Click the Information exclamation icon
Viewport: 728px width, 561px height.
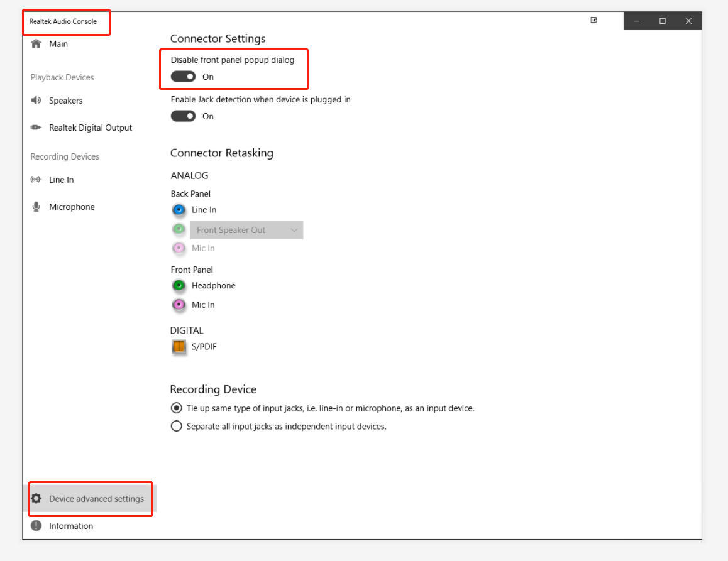coord(36,525)
